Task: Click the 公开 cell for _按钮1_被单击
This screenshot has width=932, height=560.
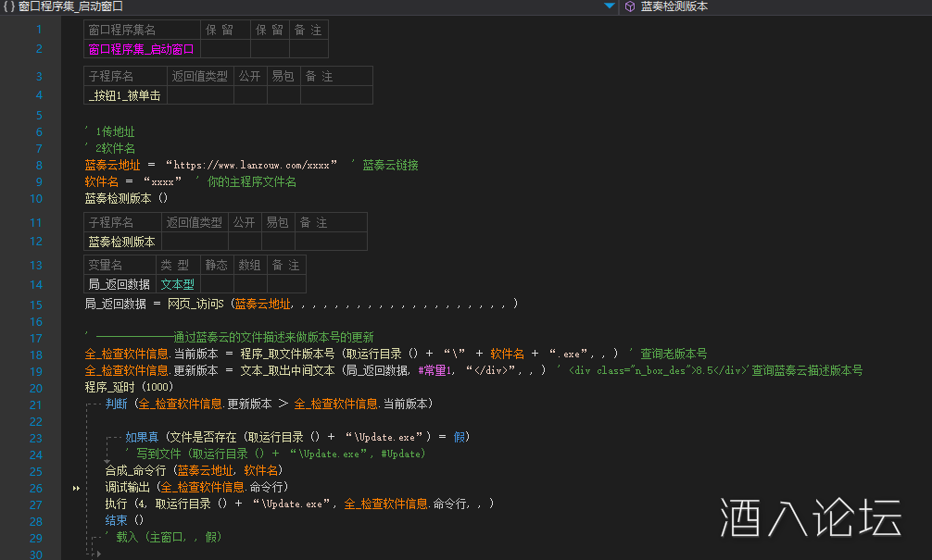Action: click(248, 95)
